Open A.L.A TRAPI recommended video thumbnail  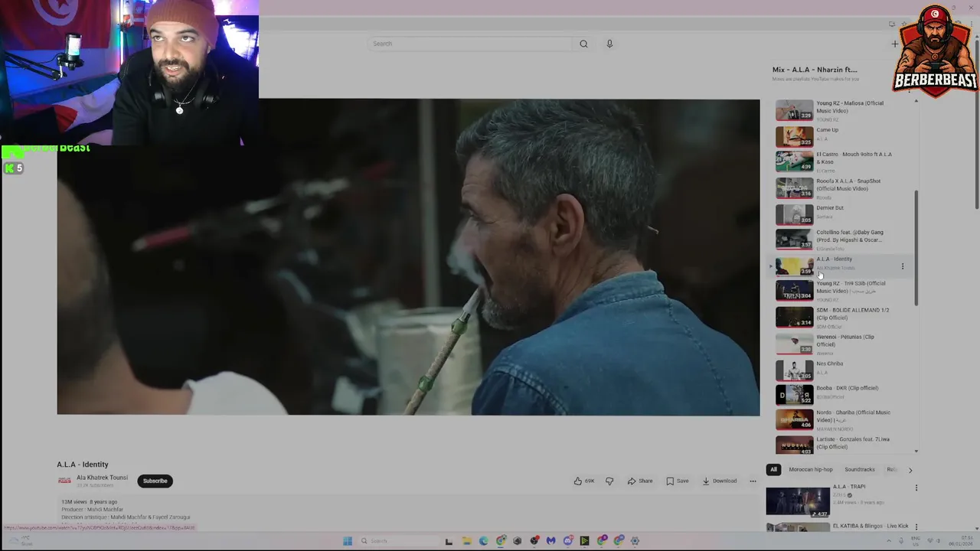pos(798,501)
